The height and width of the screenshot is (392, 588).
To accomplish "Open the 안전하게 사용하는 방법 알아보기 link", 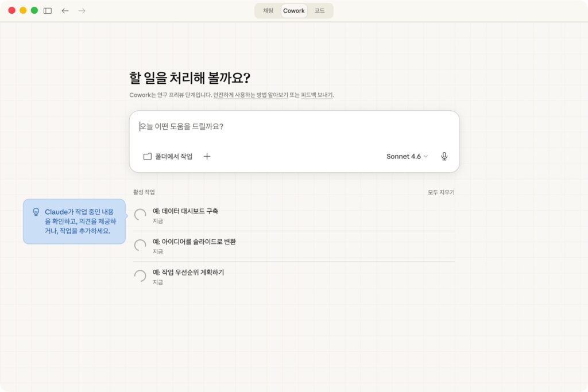I will point(250,95).
